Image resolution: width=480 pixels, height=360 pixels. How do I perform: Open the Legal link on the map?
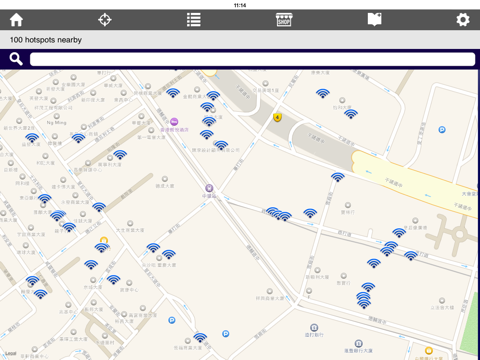point(11,353)
